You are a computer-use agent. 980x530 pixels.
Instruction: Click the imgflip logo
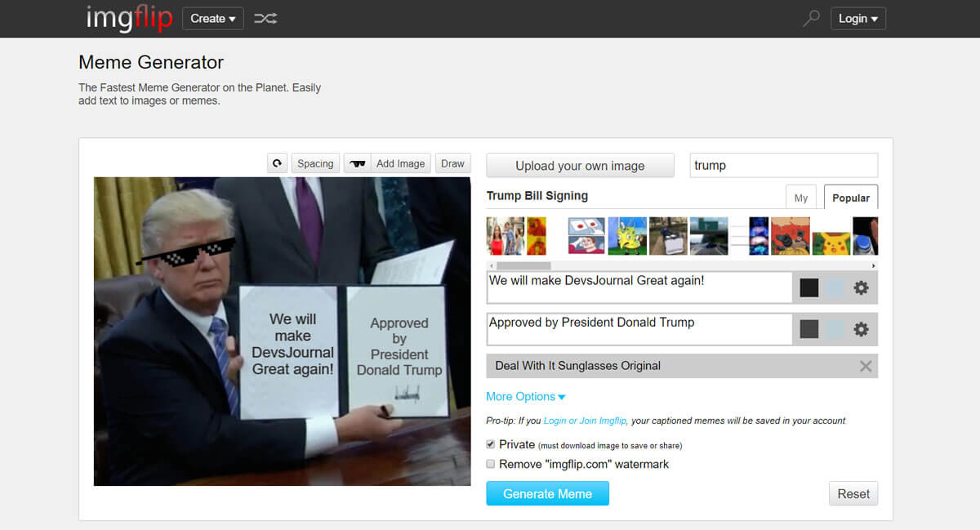[129, 18]
